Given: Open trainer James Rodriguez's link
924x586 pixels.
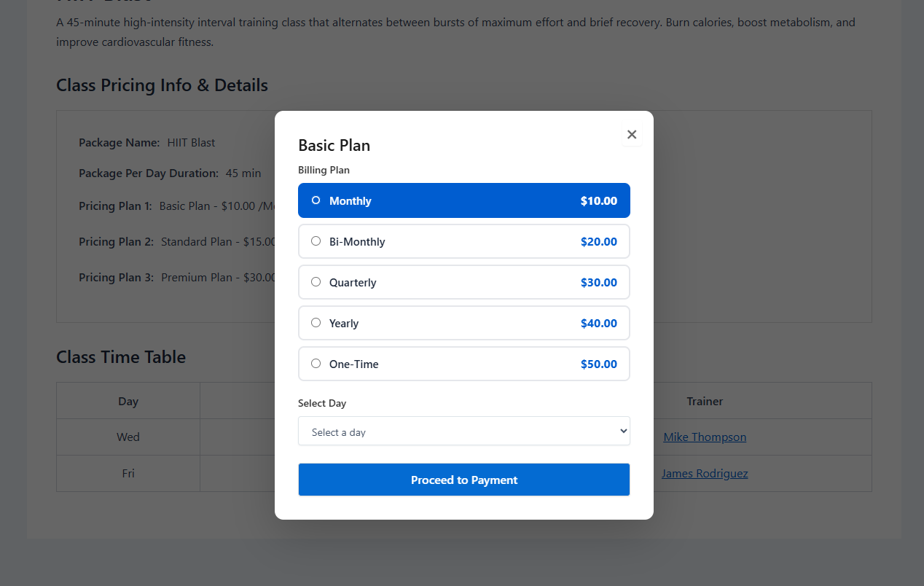Looking at the screenshot, I should pyautogui.click(x=705, y=474).
